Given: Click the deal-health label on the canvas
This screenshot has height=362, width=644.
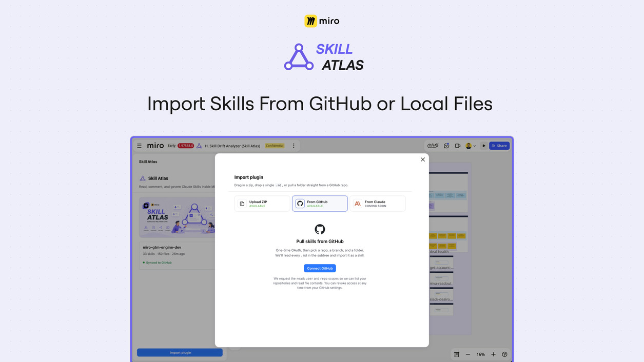Looking at the screenshot, I should pyautogui.click(x=439, y=252).
